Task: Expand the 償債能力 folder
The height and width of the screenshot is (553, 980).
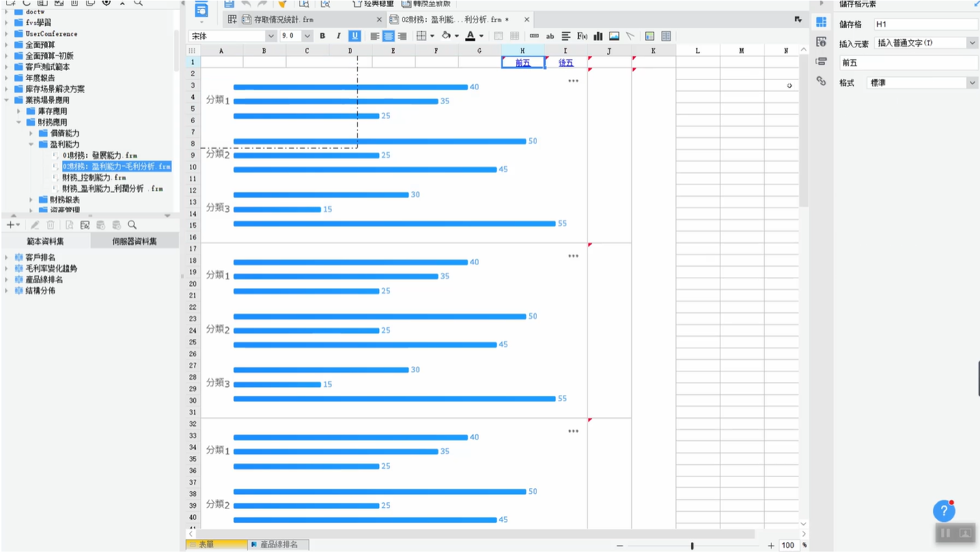Action: (31, 133)
